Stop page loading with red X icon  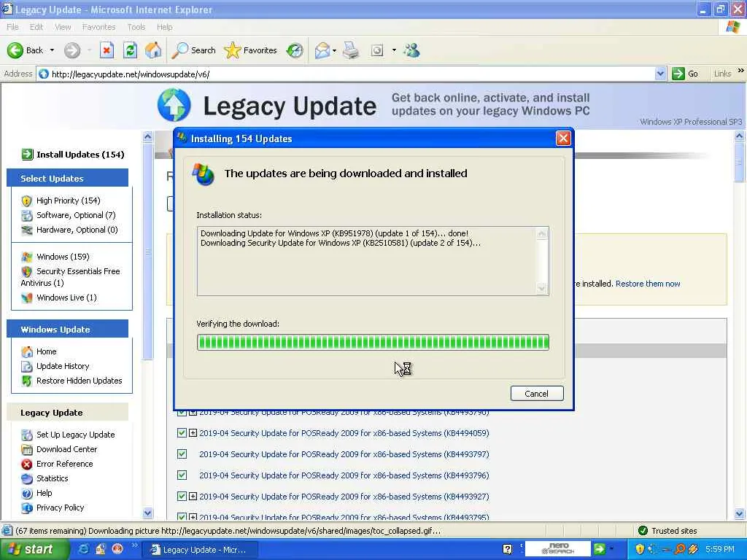[x=107, y=50]
